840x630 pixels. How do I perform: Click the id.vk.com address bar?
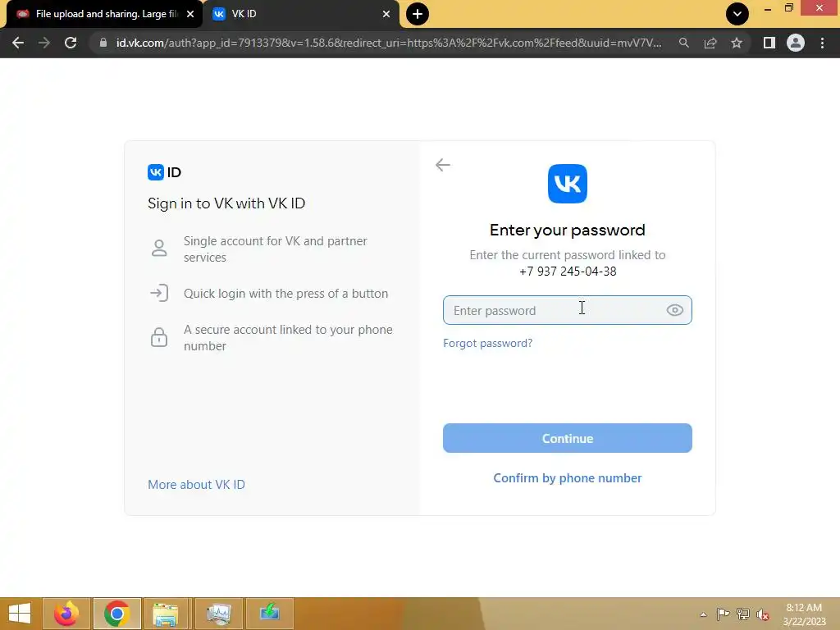pyautogui.click(x=388, y=43)
